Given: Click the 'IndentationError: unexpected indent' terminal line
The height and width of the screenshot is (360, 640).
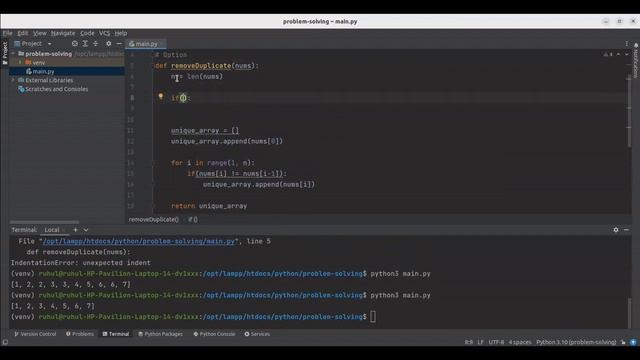Looking at the screenshot, I should pyautogui.click(x=80, y=263).
